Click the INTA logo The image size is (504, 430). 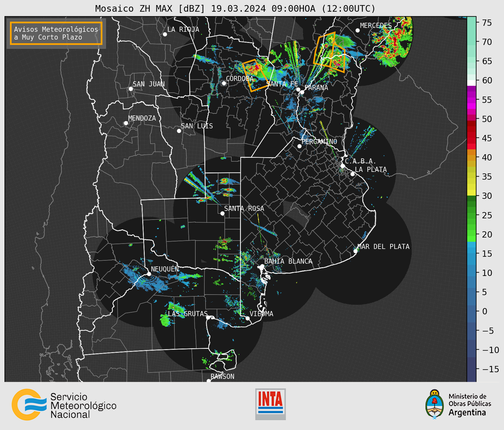point(270,404)
